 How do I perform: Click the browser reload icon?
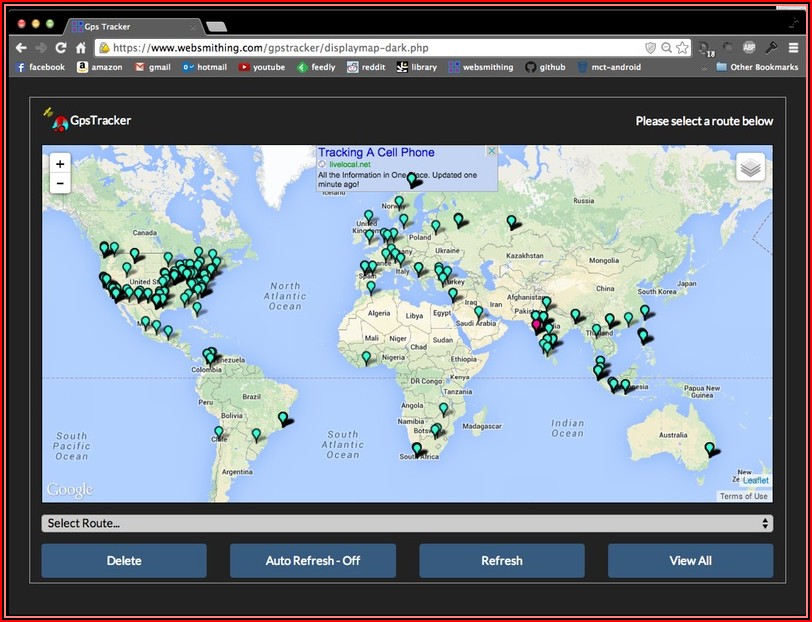click(61, 48)
